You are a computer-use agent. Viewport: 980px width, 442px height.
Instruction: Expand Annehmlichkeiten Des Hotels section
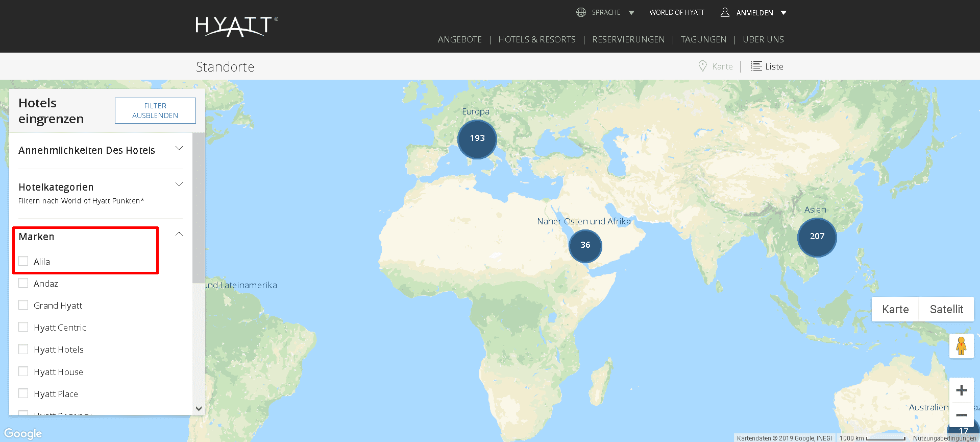(179, 149)
